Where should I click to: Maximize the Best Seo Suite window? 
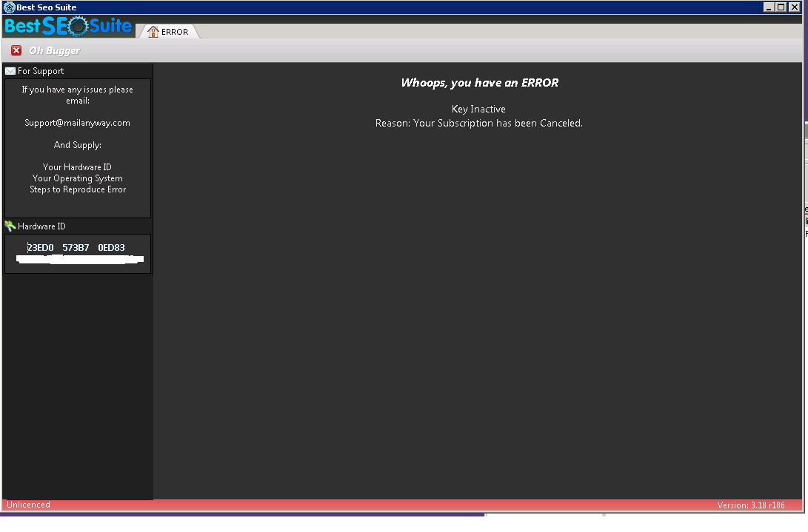(x=781, y=7)
